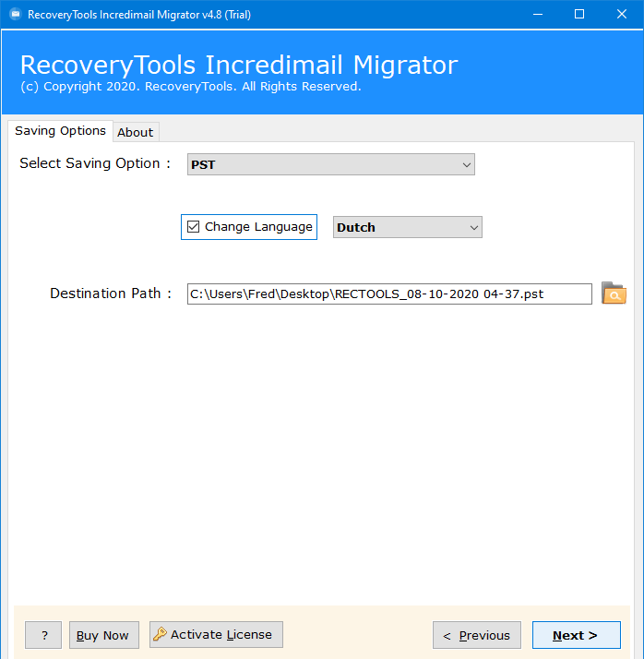The image size is (644, 659).
Task: Click the Next button
Action: click(577, 635)
